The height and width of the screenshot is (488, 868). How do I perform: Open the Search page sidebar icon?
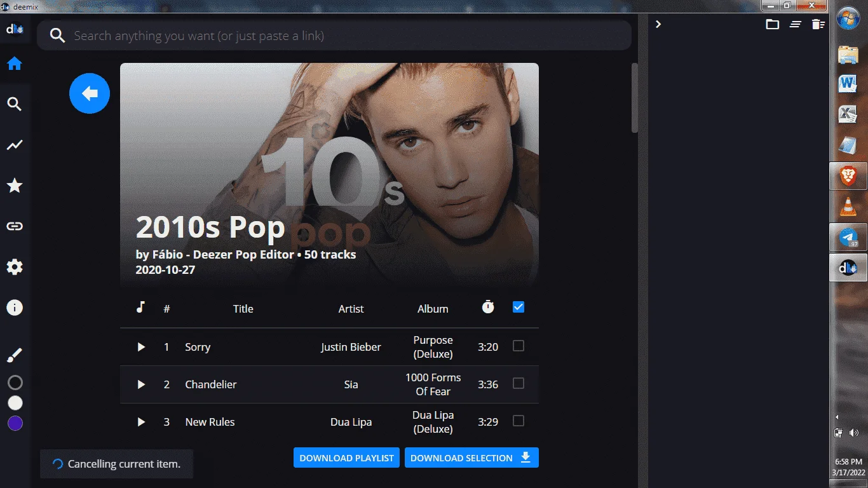pyautogui.click(x=15, y=104)
